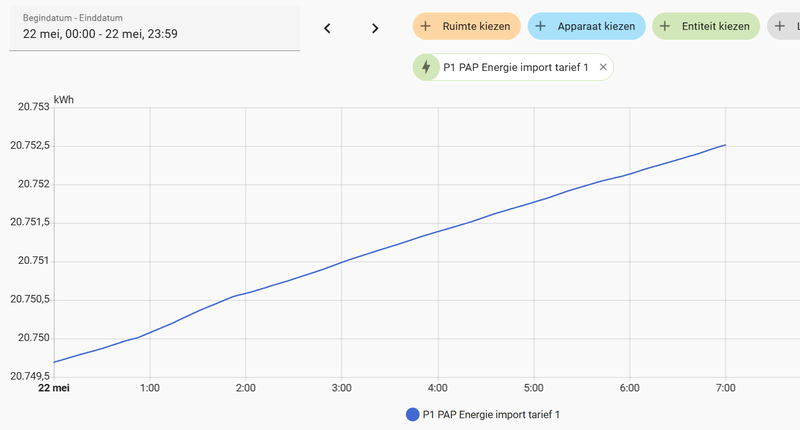The image size is (800, 430).
Task: Click the lightning bolt icon on entity chip
Action: pos(427,67)
